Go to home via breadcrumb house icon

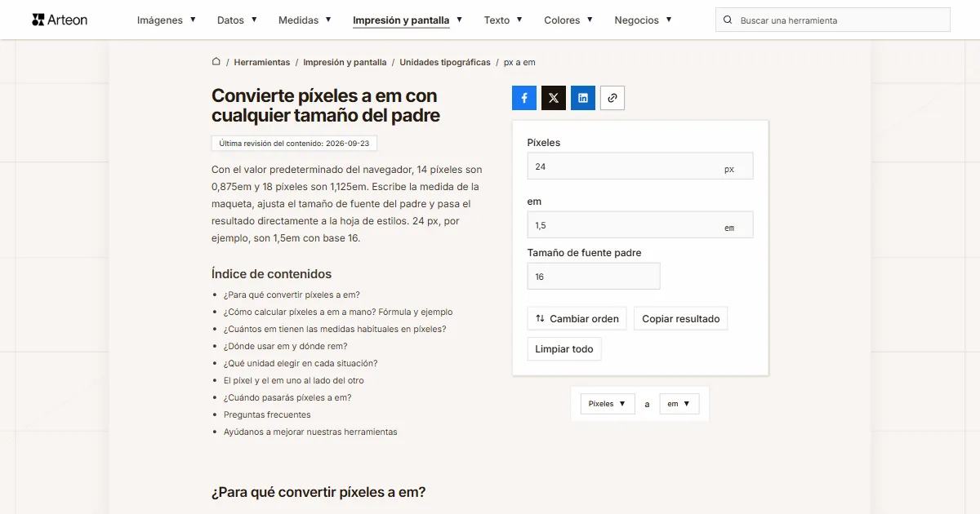pos(216,62)
